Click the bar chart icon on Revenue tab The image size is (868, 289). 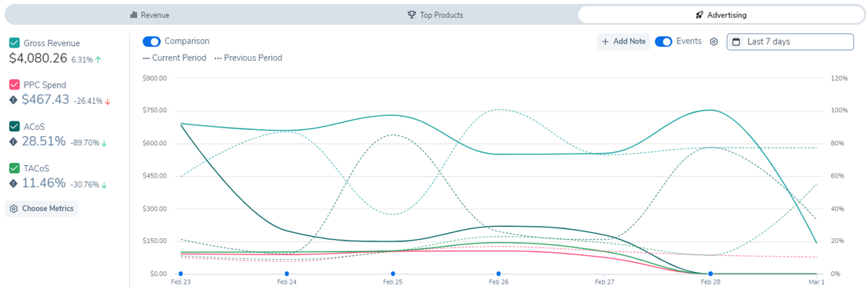point(134,15)
